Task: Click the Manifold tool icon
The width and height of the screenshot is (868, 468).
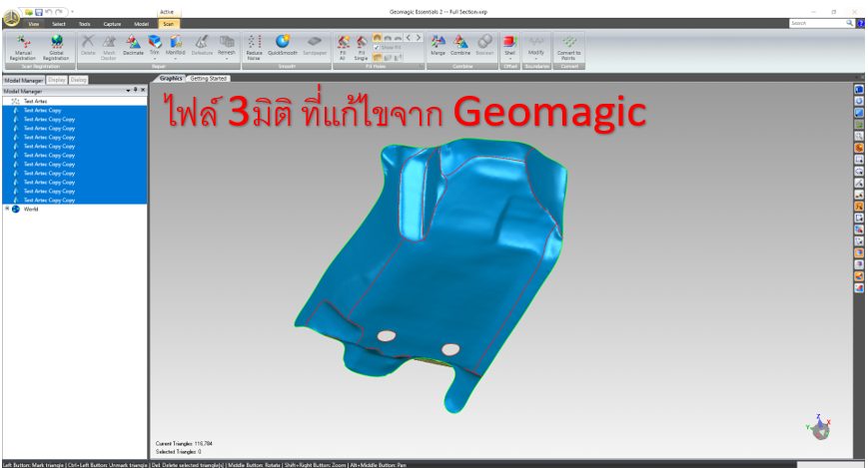Action: coord(176,42)
